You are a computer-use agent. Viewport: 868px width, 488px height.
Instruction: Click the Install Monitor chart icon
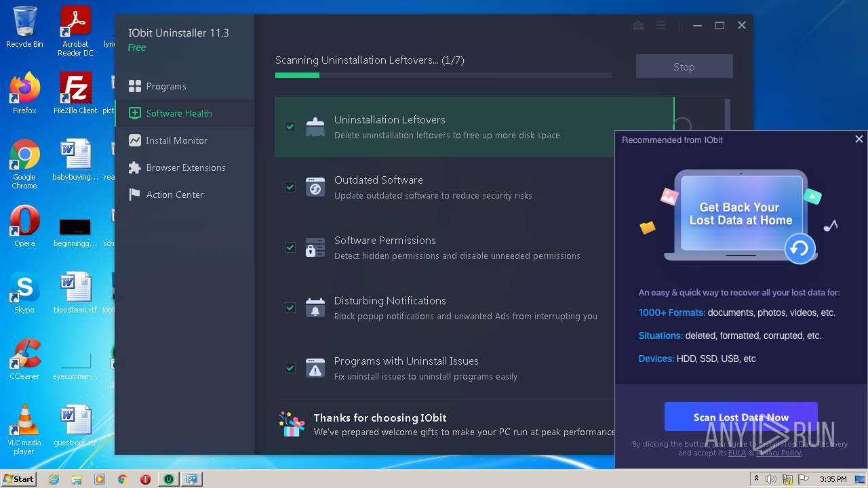pos(134,140)
